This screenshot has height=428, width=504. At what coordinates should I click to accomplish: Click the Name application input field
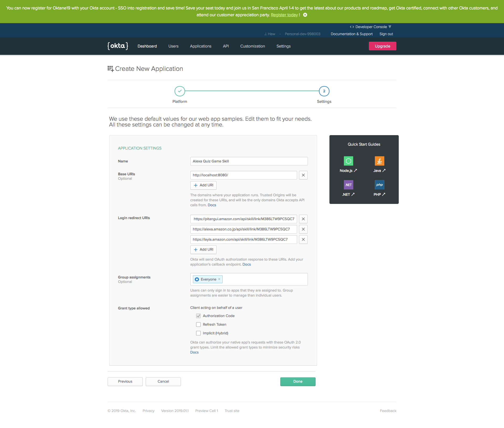click(x=249, y=161)
